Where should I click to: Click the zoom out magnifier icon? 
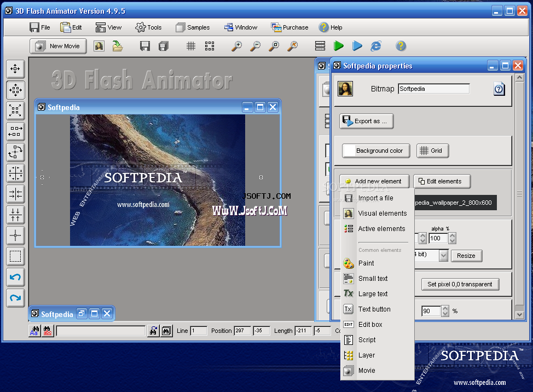(255, 46)
